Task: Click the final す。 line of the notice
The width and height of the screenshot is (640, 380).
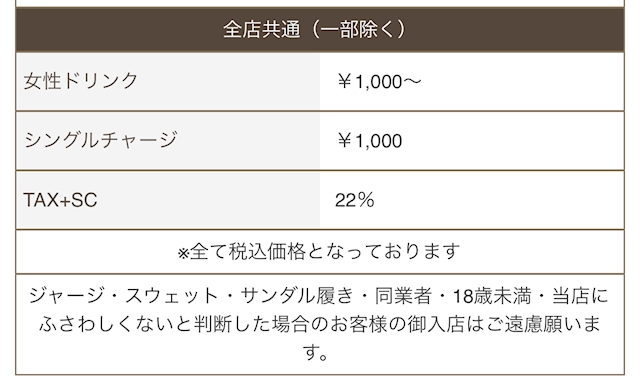Action: point(316,352)
